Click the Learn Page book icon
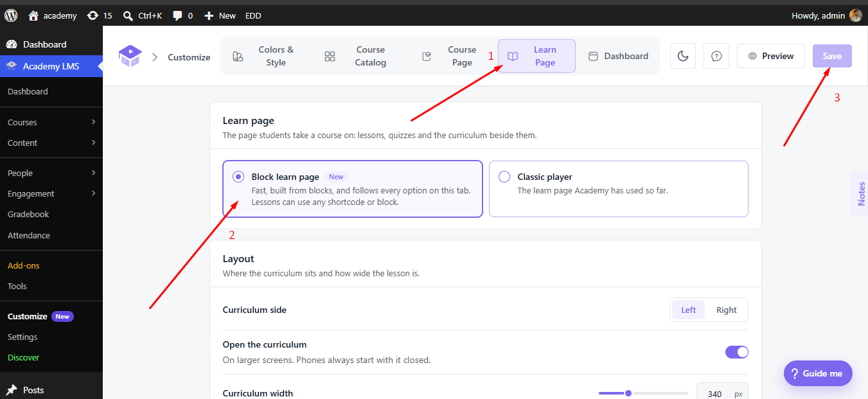 (x=513, y=57)
